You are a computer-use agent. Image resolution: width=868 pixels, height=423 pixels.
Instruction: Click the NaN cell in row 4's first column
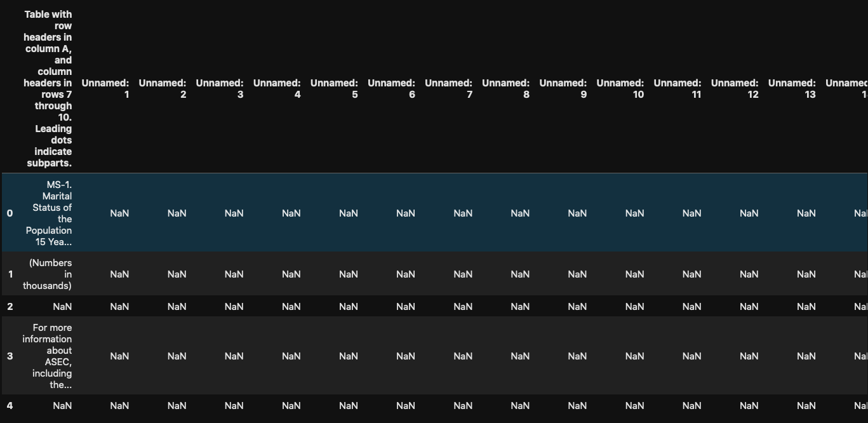(62, 406)
